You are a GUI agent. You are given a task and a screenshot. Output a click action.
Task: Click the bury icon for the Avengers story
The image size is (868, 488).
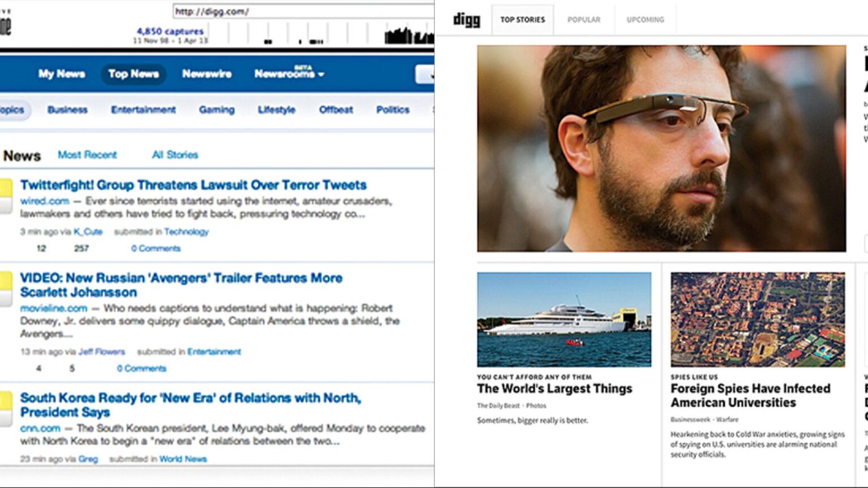[6, 297]
